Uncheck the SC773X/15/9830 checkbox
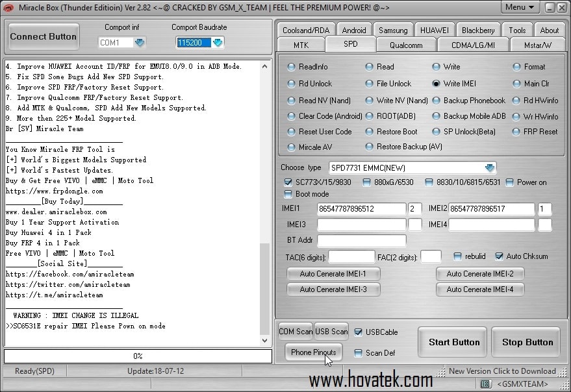This screenshot has width=571, height=392. (288, 182)
